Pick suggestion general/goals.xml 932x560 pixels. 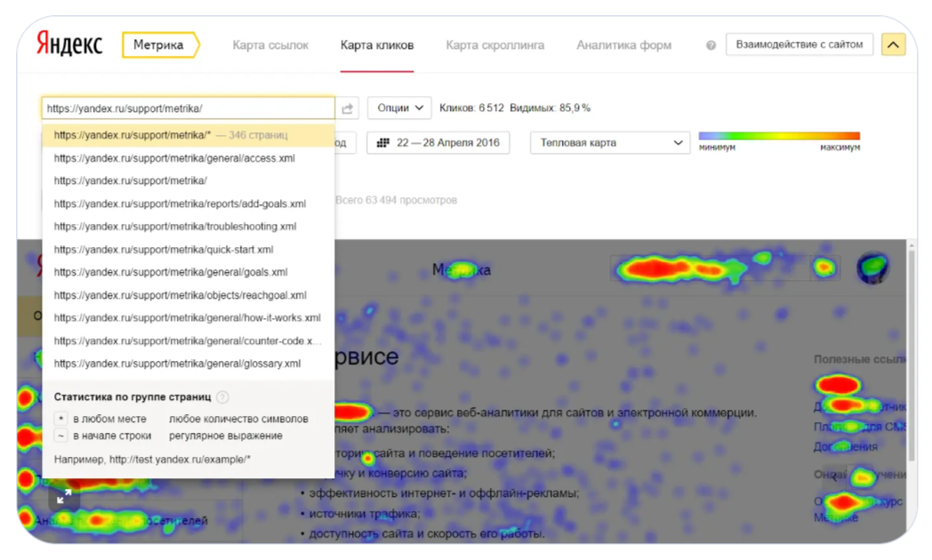tap(188, 272)
